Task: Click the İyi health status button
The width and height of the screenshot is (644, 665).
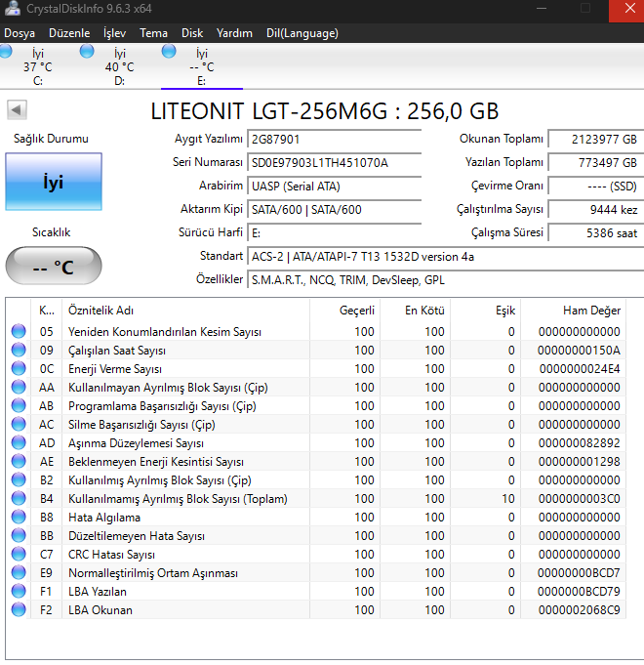Action: [54, 182]
